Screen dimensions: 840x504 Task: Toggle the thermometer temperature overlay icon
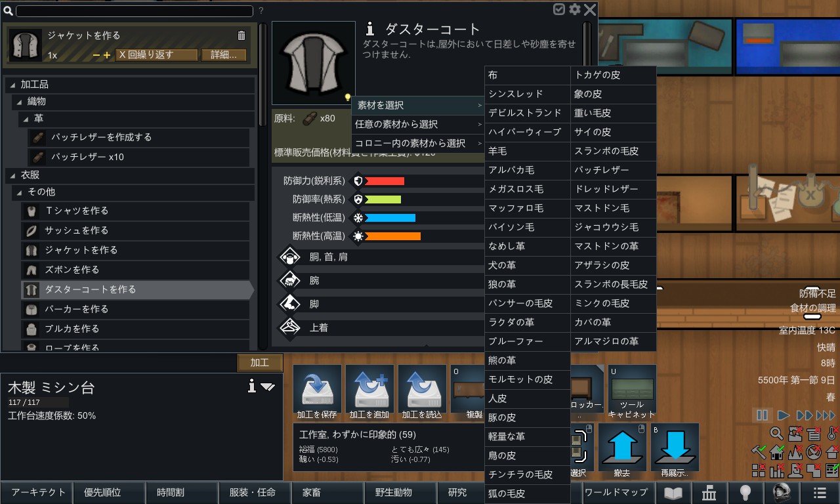831,433
